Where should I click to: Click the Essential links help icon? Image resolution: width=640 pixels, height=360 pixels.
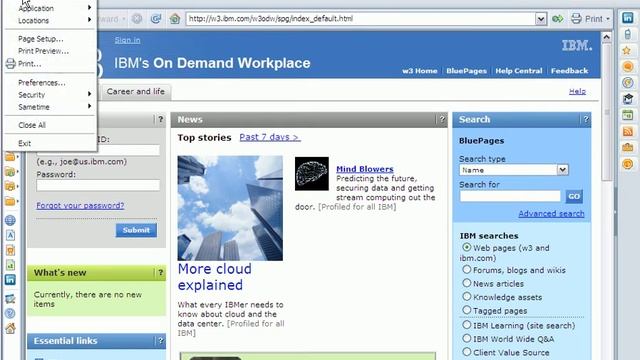[x=160, y=341]
